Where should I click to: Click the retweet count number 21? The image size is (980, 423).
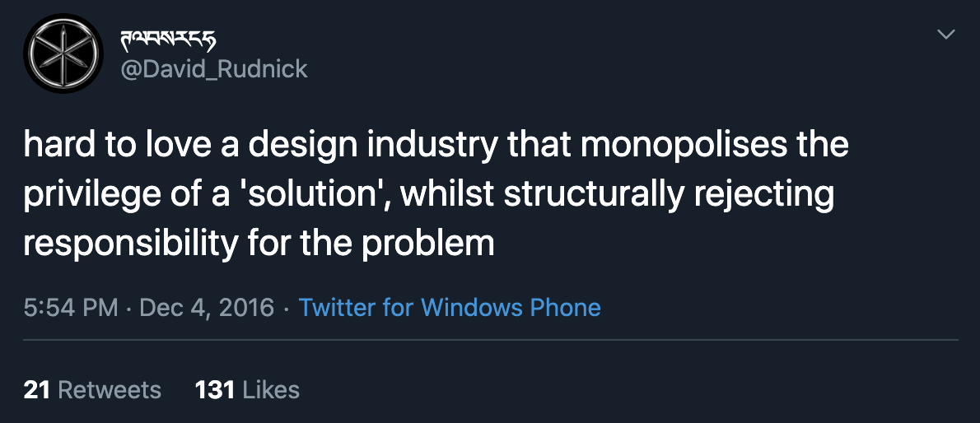tap(37, 388)
